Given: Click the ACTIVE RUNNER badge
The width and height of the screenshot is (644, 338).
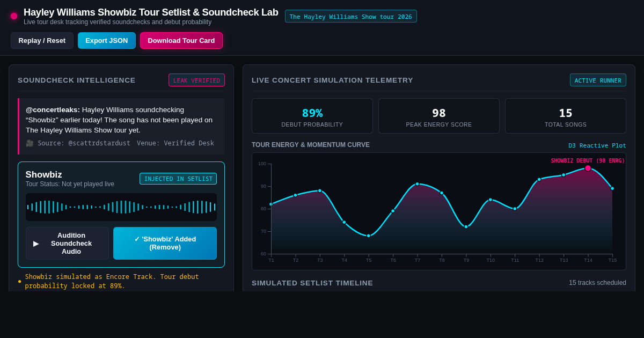Looking at the screenshot, I should [x=598, y=80].
